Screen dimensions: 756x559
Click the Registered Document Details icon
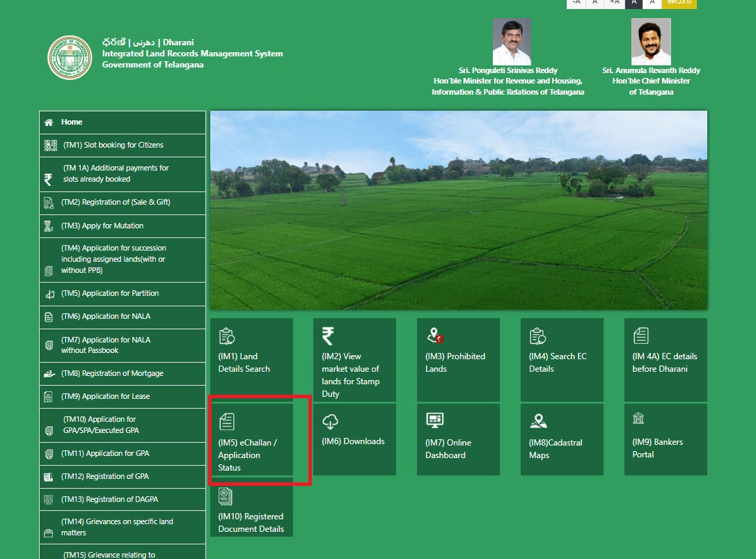coord(226,496)
